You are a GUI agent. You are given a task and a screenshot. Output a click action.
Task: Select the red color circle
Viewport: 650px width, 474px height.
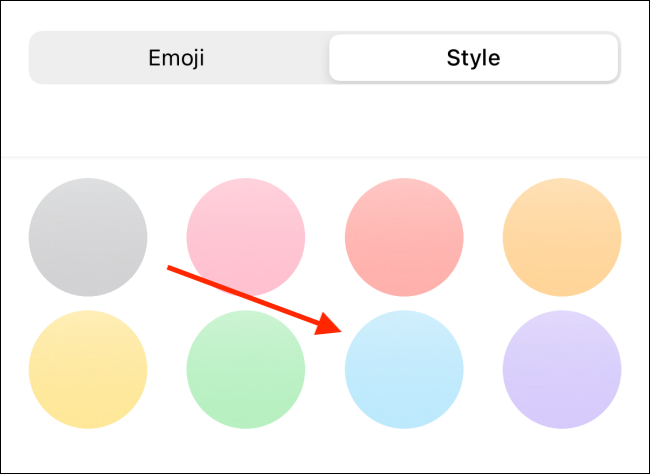404,237
